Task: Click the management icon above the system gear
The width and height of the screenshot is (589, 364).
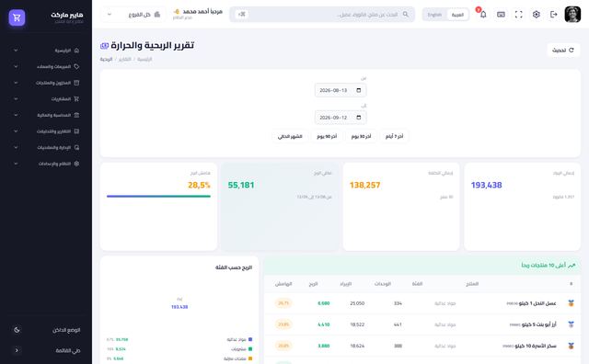Action: point(76,147)
